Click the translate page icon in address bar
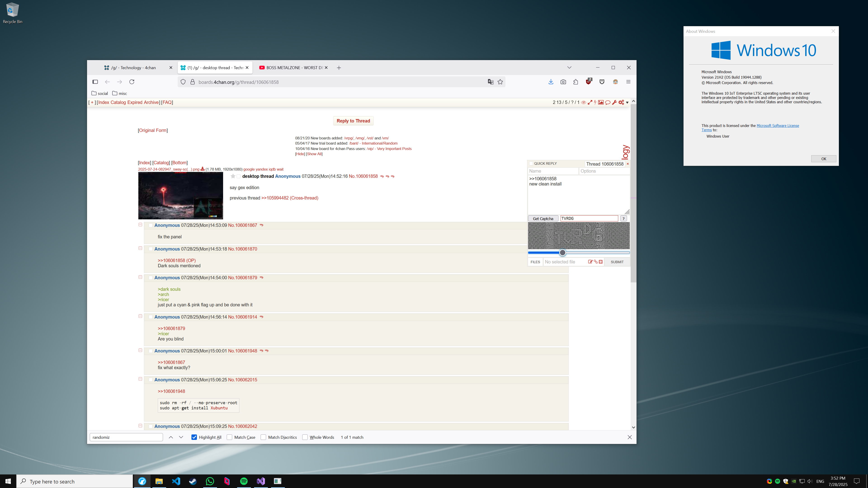This screenshot has height=488, width=868. [x=491, y=82]
